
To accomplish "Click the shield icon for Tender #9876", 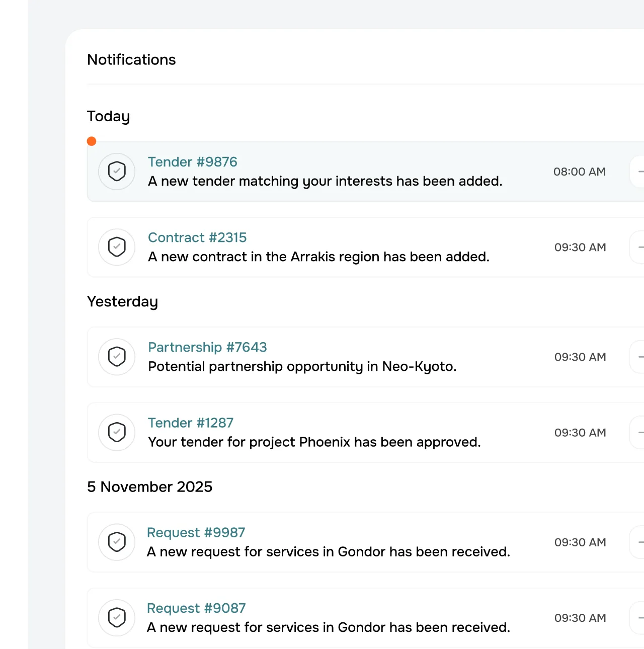I will pos(117,172).
